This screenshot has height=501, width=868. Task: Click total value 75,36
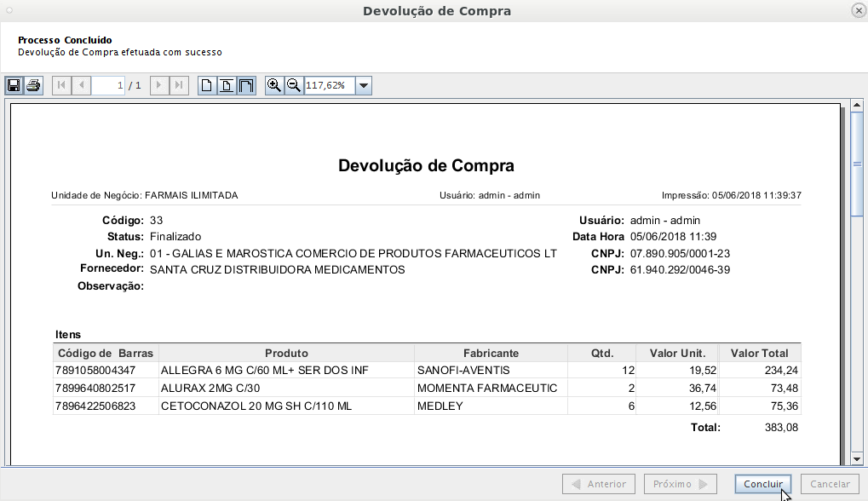pyautogui.click(x=784, y=406)
